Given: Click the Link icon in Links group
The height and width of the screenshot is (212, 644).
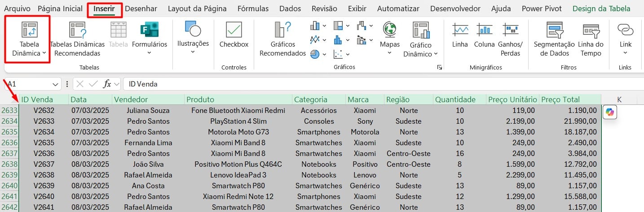Looking at the screenshot, I should point(625,30).
